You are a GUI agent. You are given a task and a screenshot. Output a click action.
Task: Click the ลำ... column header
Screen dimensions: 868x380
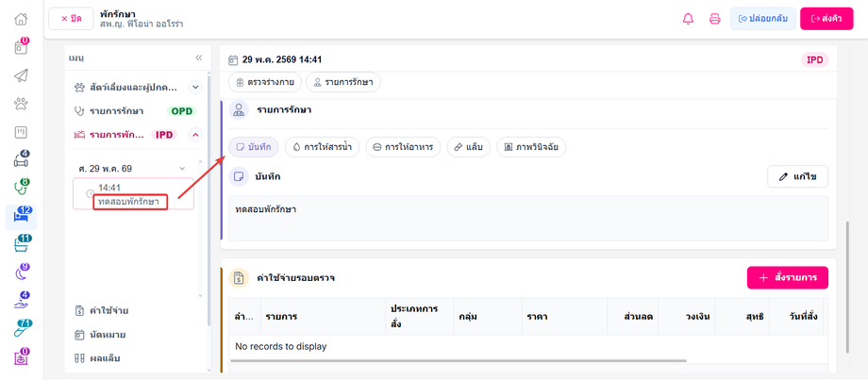(244, 317)
